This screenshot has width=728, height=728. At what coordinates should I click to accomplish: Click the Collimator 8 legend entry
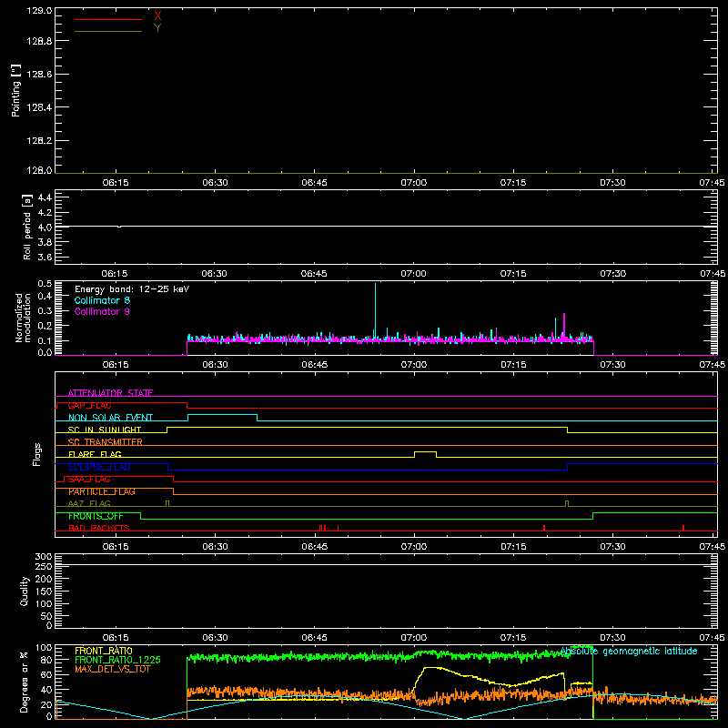click(102, 300)
